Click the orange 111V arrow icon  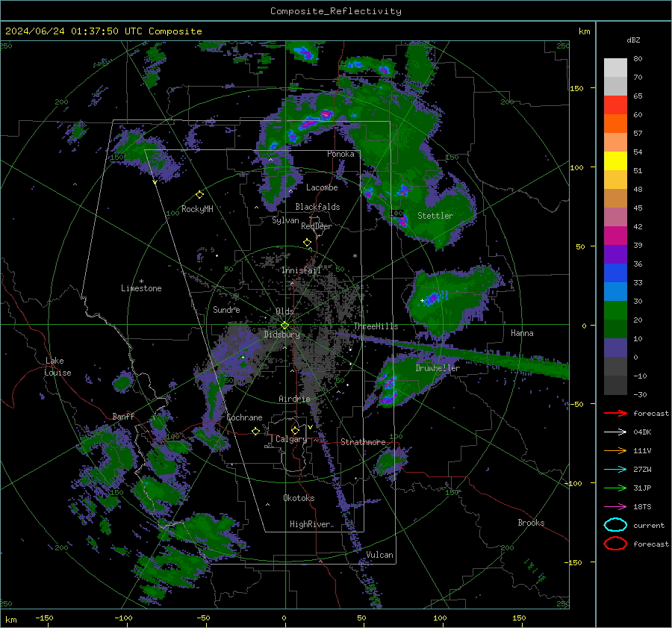coord(615,450)
